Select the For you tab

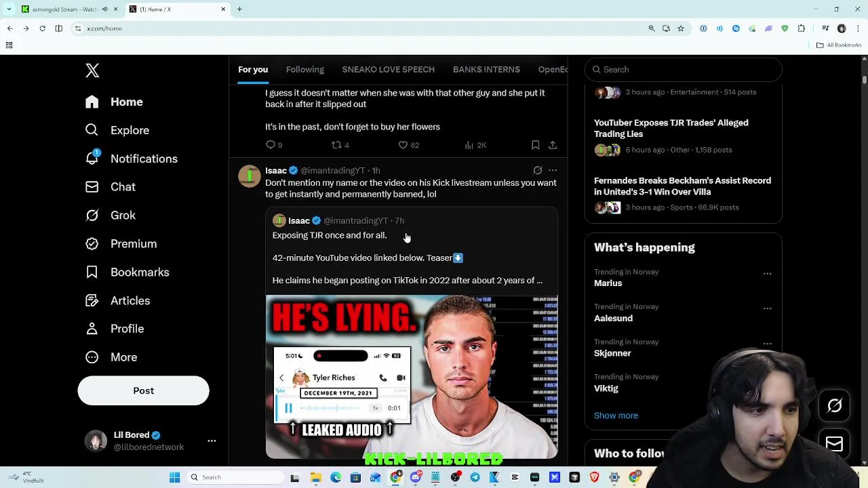point(253,69)
